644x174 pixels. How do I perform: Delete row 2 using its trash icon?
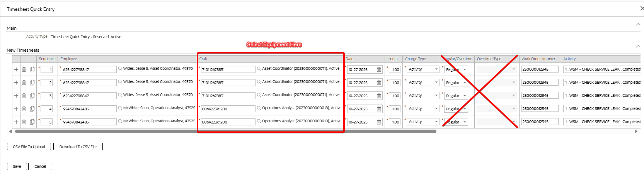[x=24, y=83]
